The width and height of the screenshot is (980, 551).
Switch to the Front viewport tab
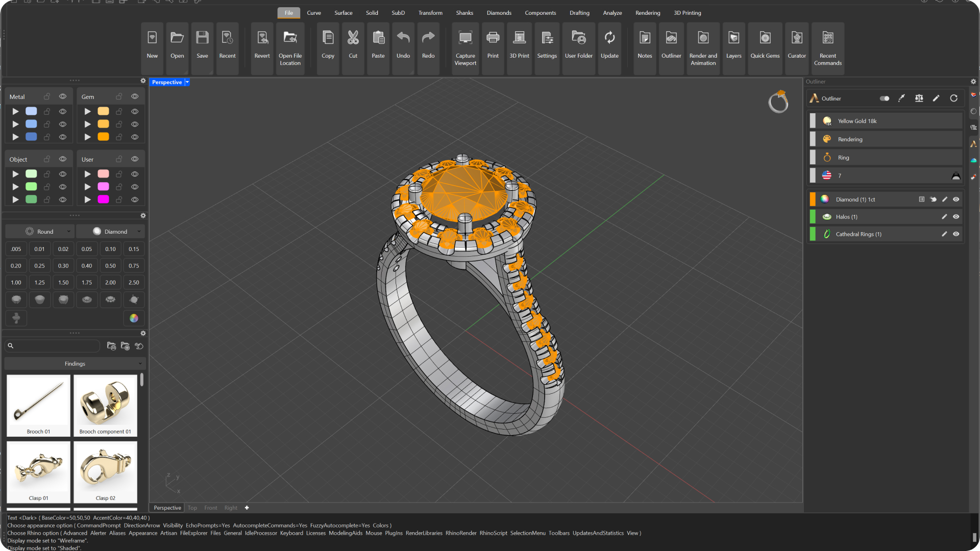click(210, 508)
